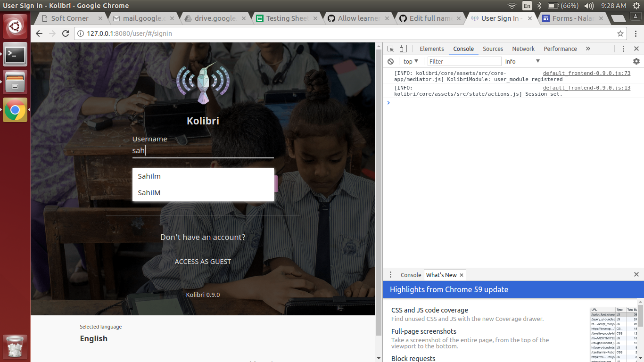The width and height of the screenshot is (644, 362).
Task: Click the browser forward arrow
Action: pos(52,33)
